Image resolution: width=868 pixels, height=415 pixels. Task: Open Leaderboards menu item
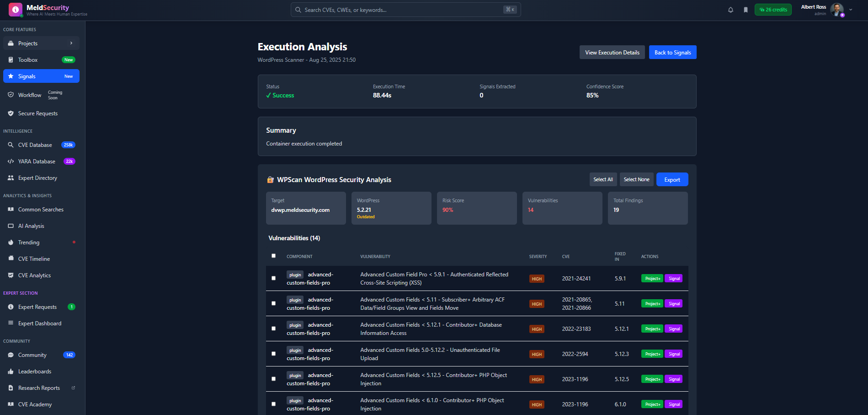point(41,372)
